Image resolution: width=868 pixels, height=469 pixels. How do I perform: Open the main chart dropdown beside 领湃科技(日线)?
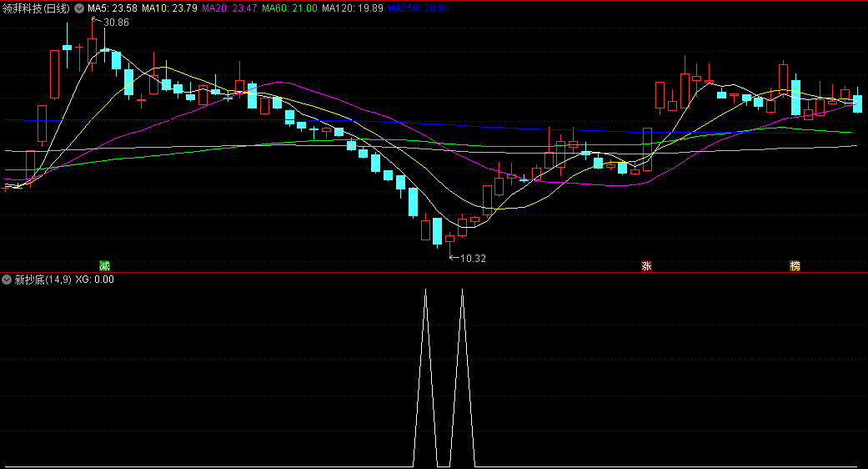[79, 8]
